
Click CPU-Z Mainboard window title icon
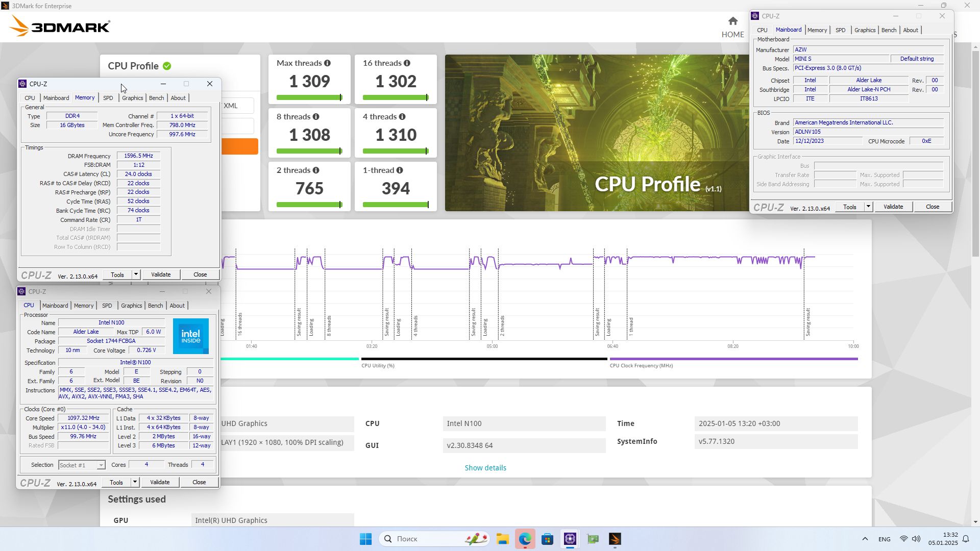click(755, 16)
